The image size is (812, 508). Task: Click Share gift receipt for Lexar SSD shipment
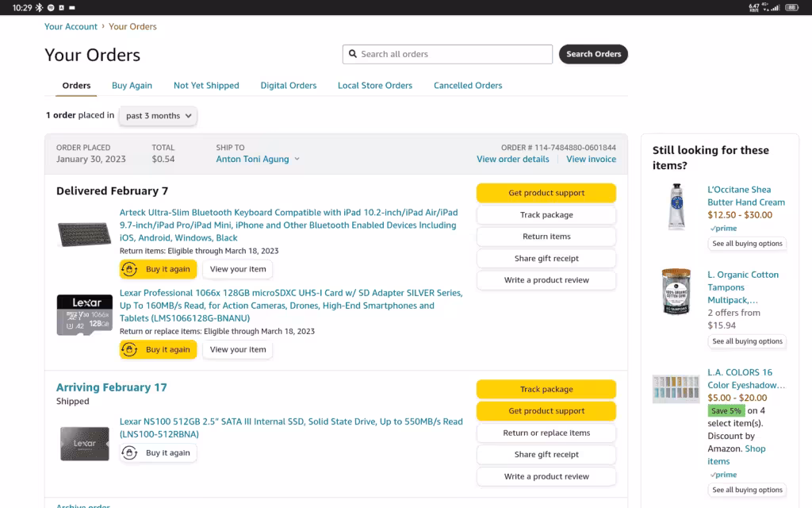[546, 455]
